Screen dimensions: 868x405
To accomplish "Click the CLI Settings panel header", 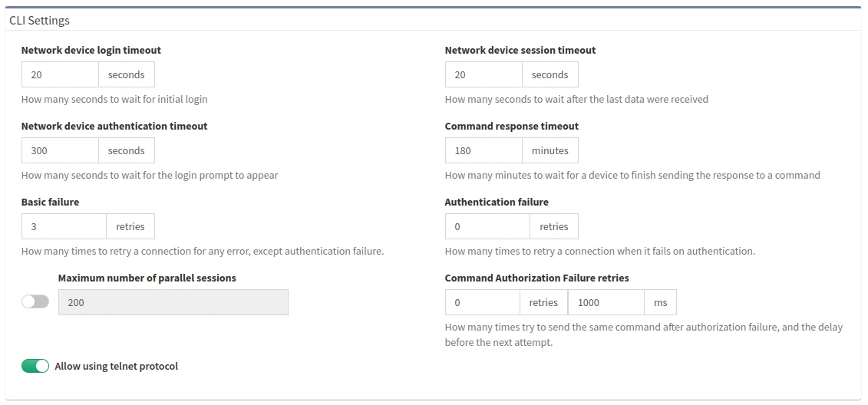I will [40, 21].
